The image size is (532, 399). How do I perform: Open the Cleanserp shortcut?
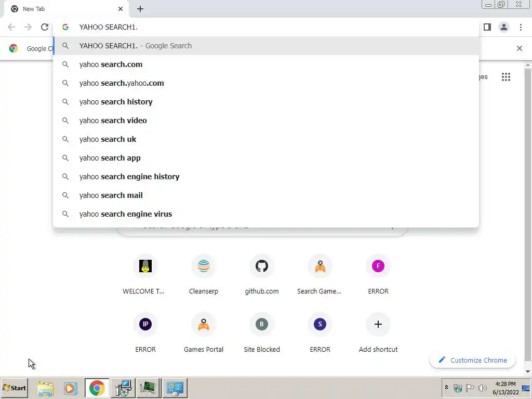tap(204, 275)
